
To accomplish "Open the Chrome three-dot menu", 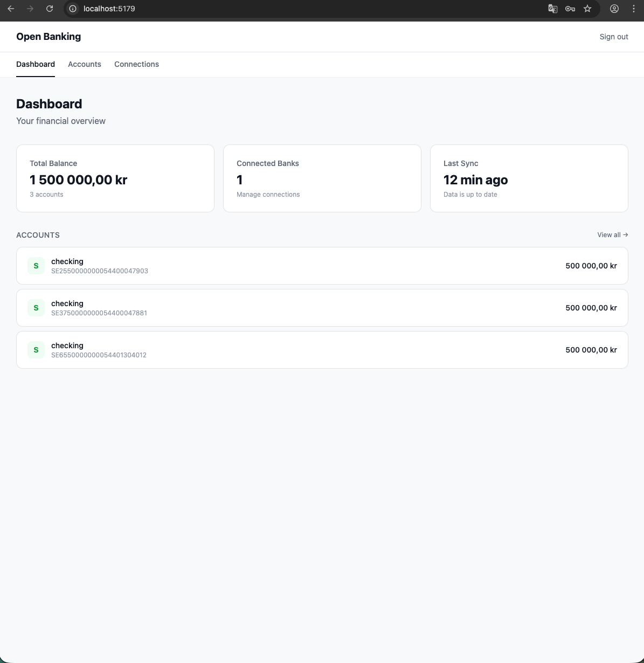I will [633, 9].
